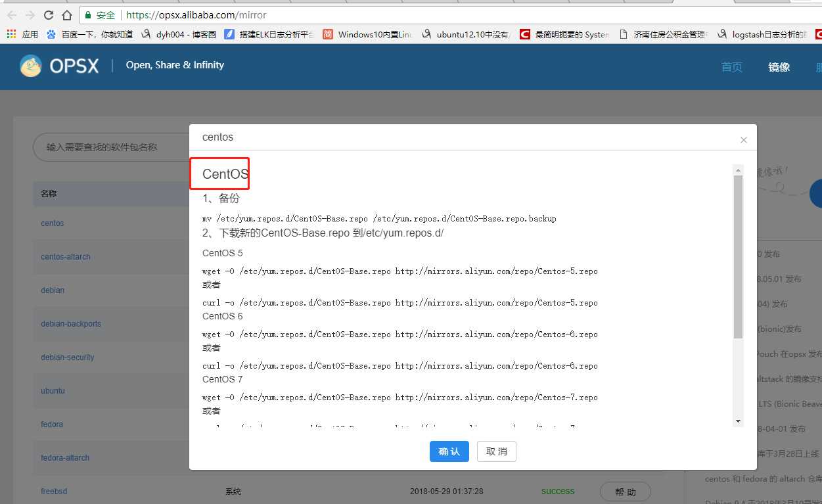Image resolution: width=822 pixels, height=504 pixels.
Task: Click the green secure padlock icon
Action: [x=89, y=14]
